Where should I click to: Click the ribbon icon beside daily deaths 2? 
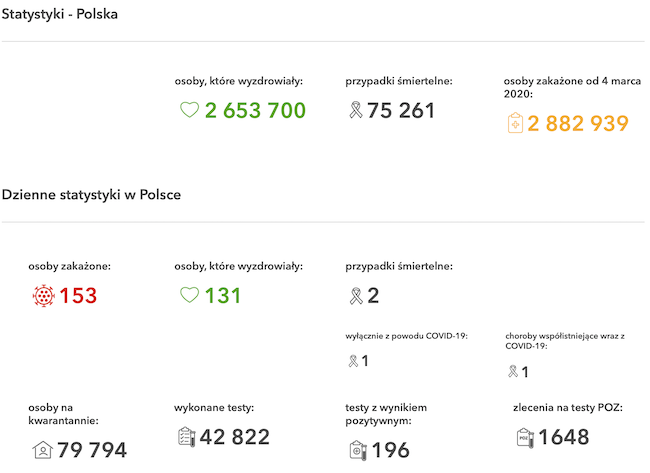pos(356,296)
